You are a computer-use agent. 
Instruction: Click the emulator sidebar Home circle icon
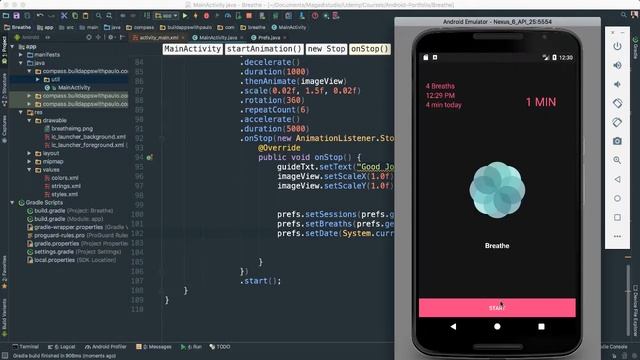click(617, 198)
